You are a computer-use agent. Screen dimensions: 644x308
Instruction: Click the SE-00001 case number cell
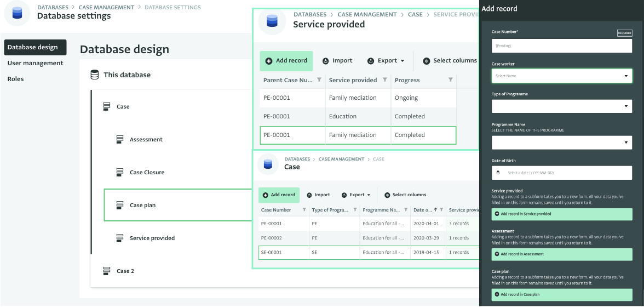click(284, 253)
